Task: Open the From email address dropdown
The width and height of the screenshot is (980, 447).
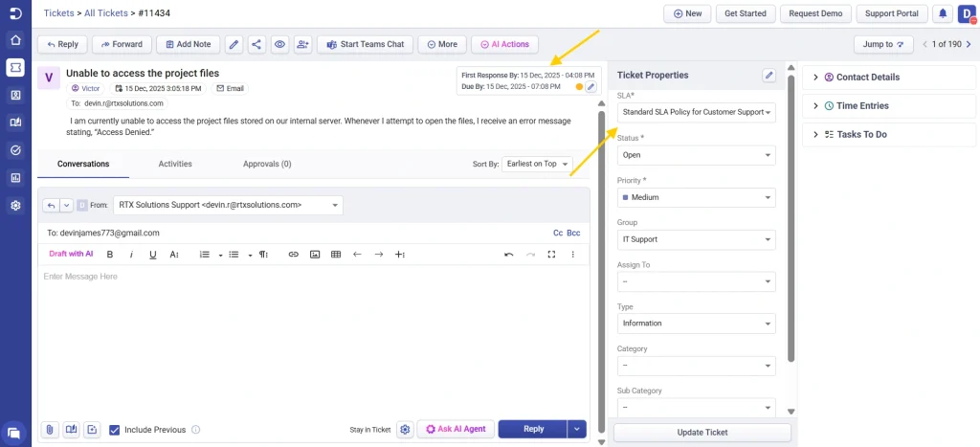Action: tap(228, 205)
